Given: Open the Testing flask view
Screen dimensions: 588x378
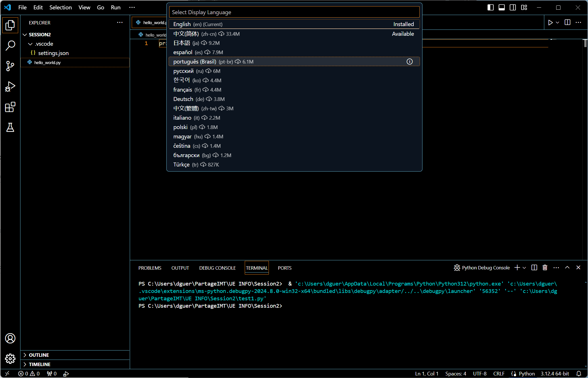Looking at the screenshot, I should [10, 127].
